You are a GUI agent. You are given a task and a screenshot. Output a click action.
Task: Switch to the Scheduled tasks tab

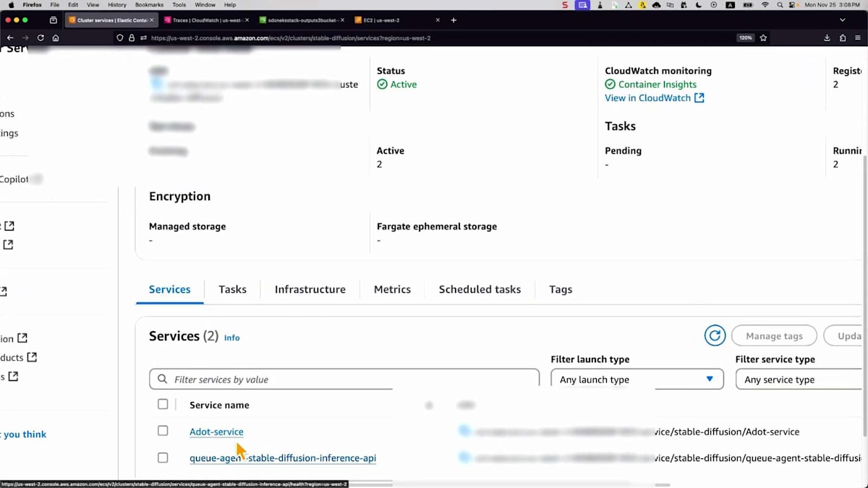point(480,289)
